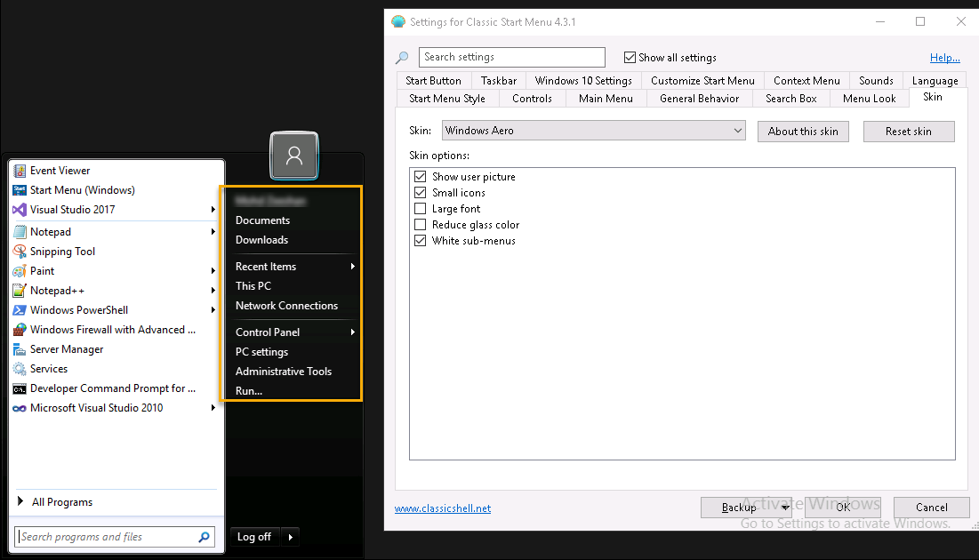Click the Search settings input field
Viewport: 979px width, 560px height.
511,57
